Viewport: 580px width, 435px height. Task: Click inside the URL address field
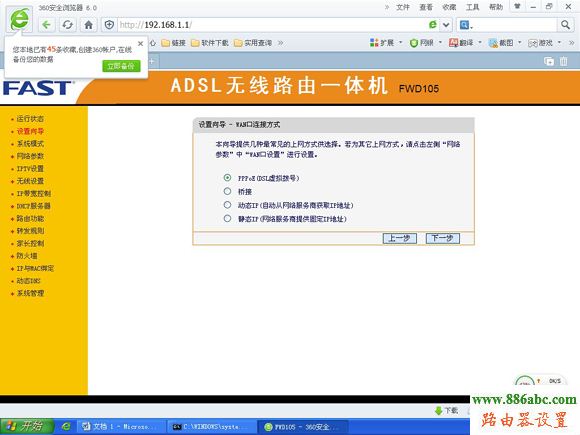272,25
